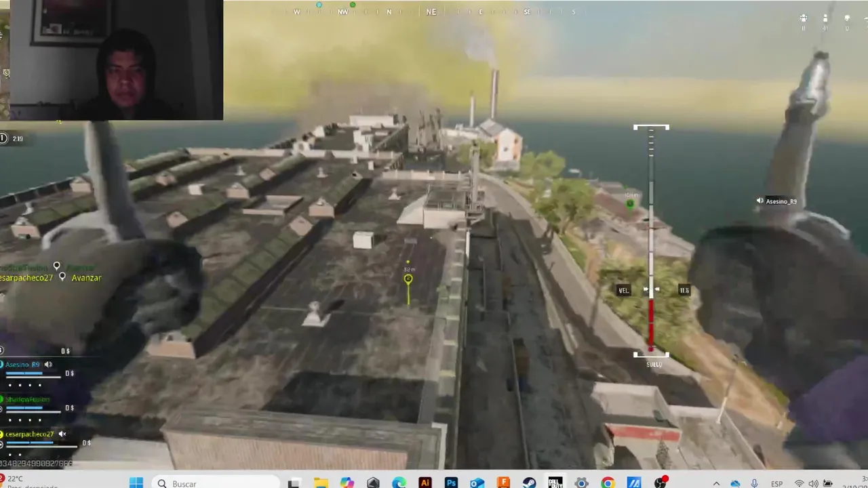Open Google Chrome from the taskbar
Viewport: 868px width, 488px height.
click(608, 483)
